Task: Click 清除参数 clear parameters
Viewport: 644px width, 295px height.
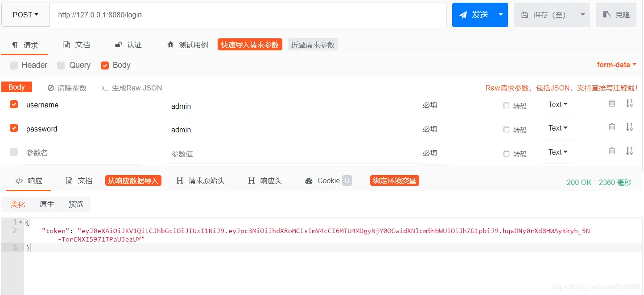Action: (x=67, y=88)
